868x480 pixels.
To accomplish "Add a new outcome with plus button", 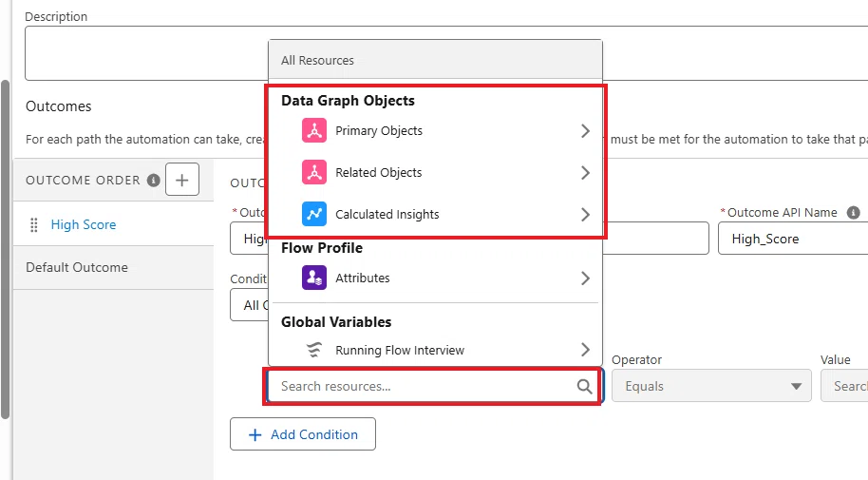I will (182, 180).
